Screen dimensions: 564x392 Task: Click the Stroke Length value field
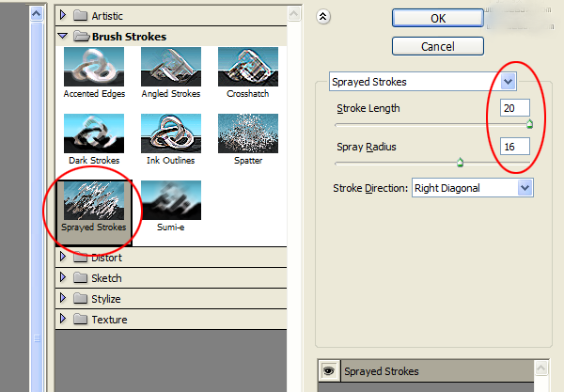[x=515, y=108]
